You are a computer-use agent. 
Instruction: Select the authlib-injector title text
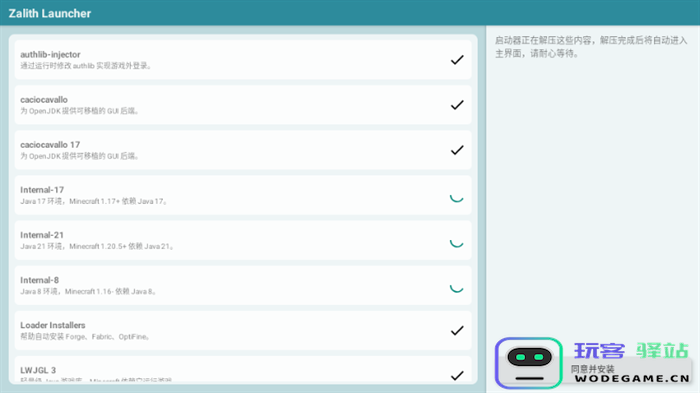coord(50,54)
